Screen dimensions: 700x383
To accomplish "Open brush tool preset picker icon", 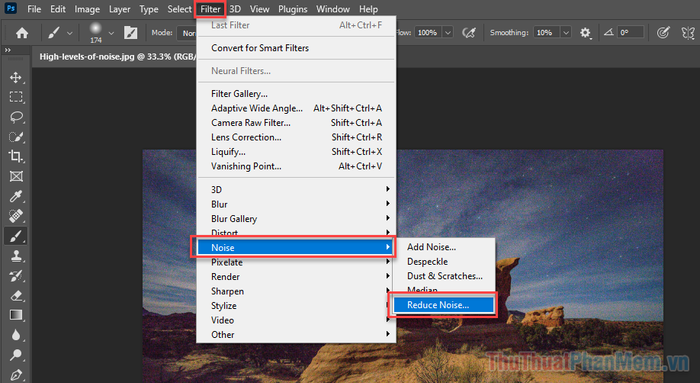I will (x=54, y=33).
